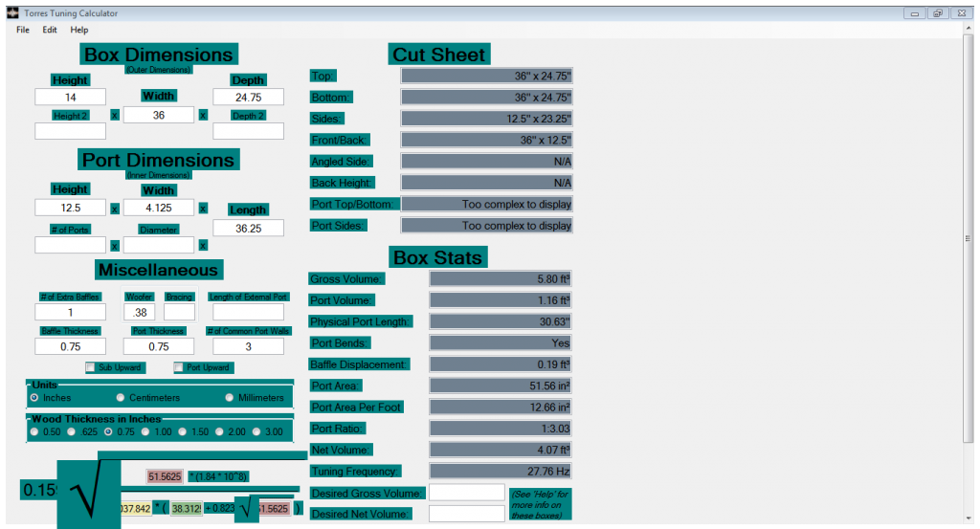Select the Inches unit radio button
This screenshot has width=980, height=529.
pos(34,397)
